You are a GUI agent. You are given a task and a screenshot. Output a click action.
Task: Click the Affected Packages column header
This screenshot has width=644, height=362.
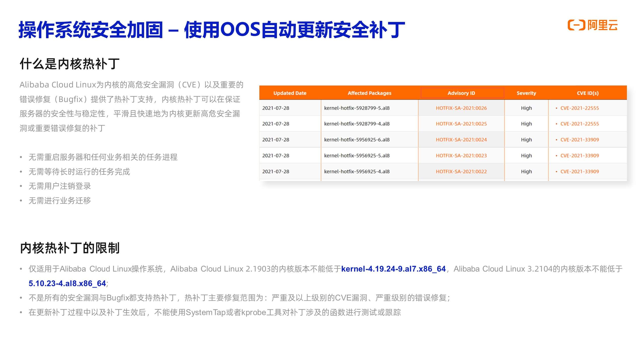coord(370,93)
